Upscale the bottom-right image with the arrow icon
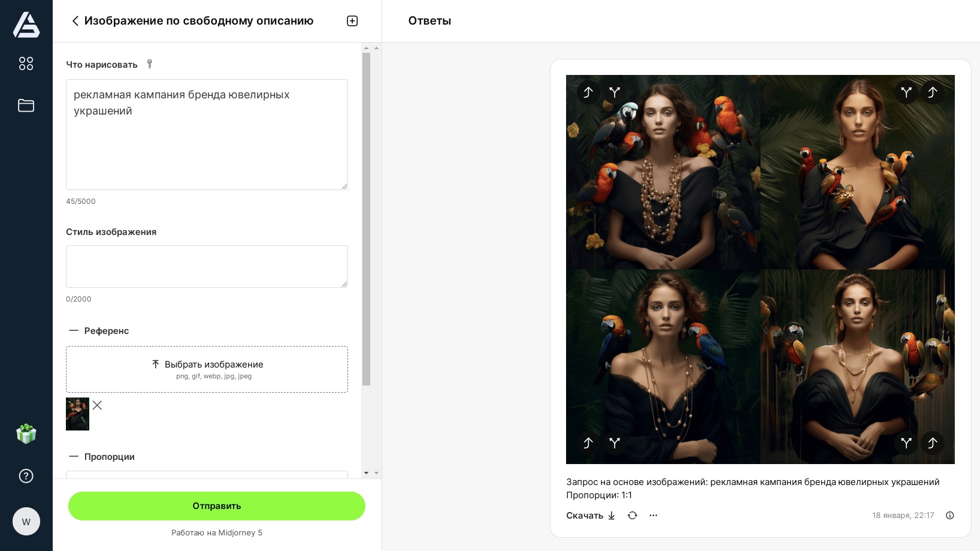980x551 pixels. coord(933,443)
